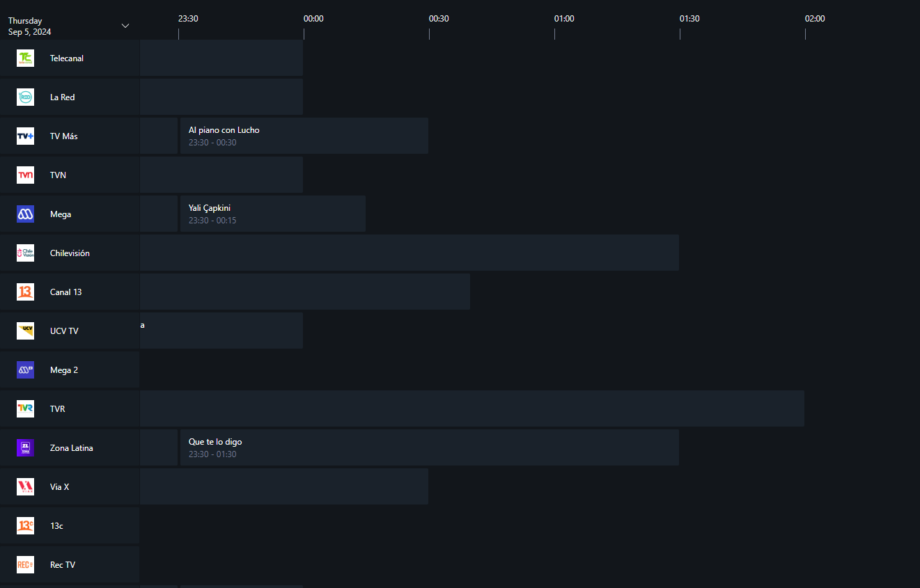Select the Rec TV channel name
The width and height of the screenshot is (920, 588).
[x=63, y=565]
